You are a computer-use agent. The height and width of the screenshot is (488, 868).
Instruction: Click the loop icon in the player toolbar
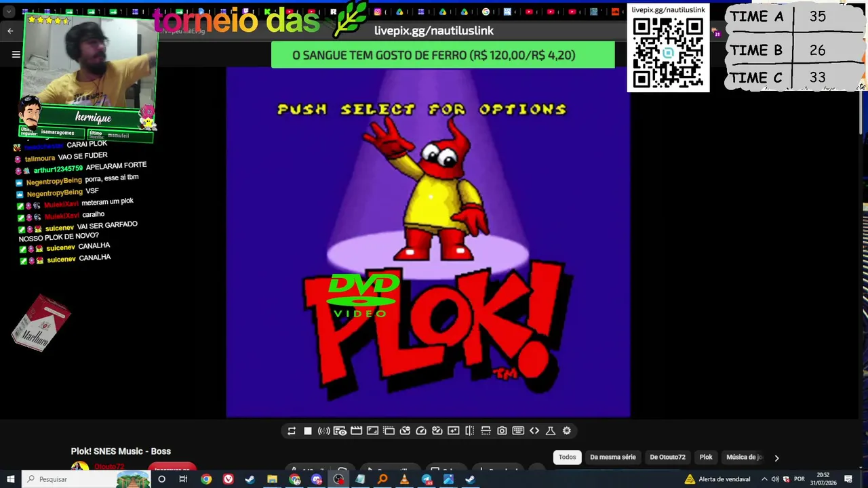[292, 431]
